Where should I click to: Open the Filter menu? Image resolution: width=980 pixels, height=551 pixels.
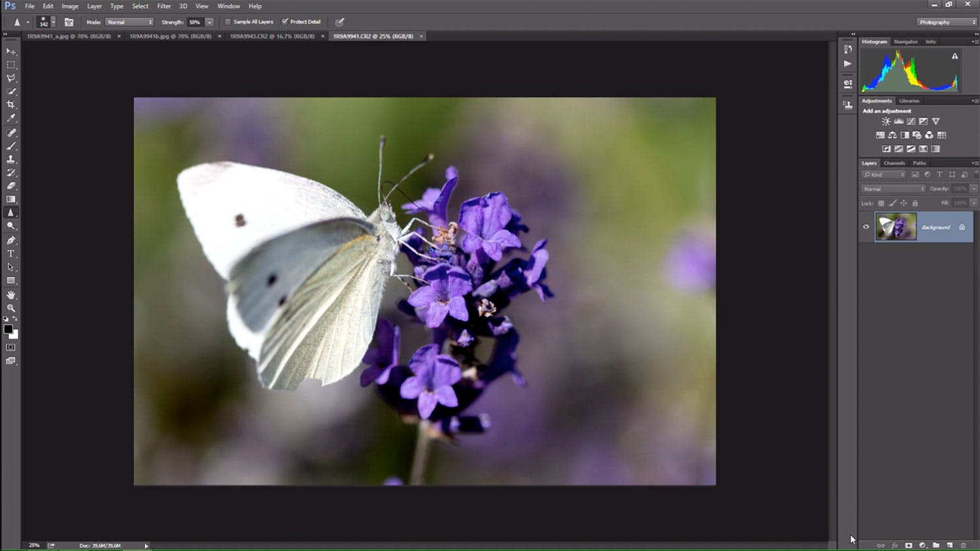[164, 6]
